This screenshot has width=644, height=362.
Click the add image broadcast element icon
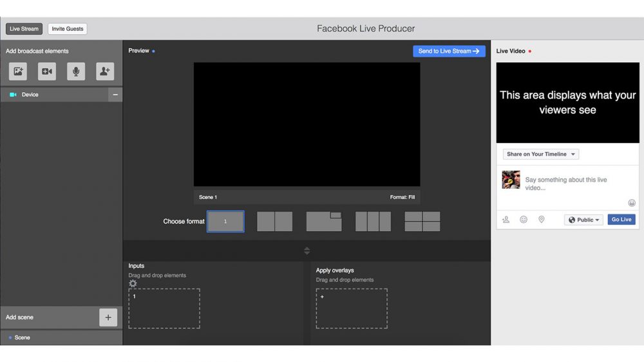tap(18, 71)
